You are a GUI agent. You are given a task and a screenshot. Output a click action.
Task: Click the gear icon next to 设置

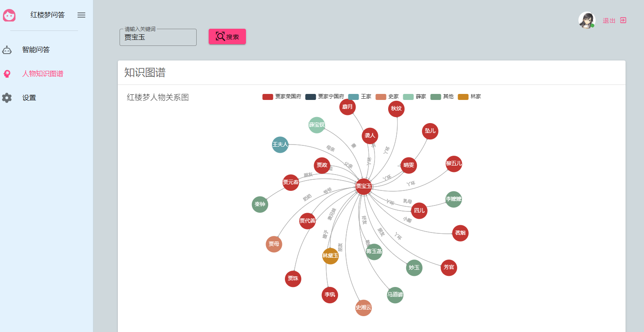pos(6,97)
